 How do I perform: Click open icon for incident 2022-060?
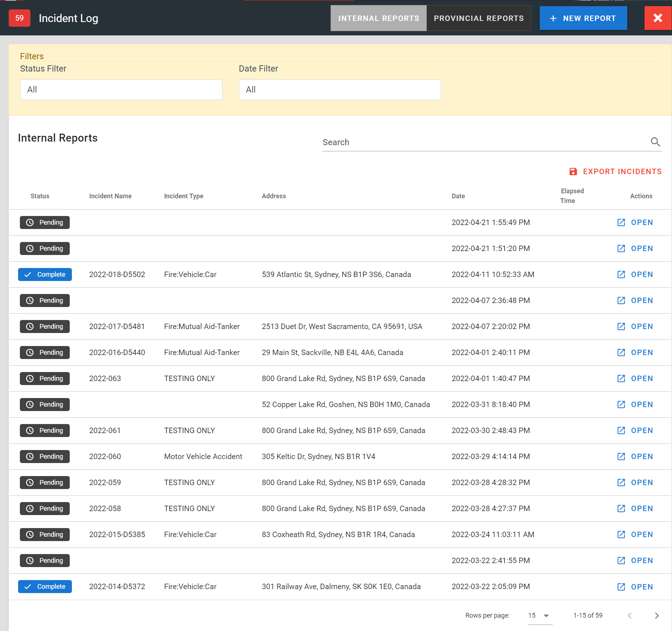click(621, 457)
